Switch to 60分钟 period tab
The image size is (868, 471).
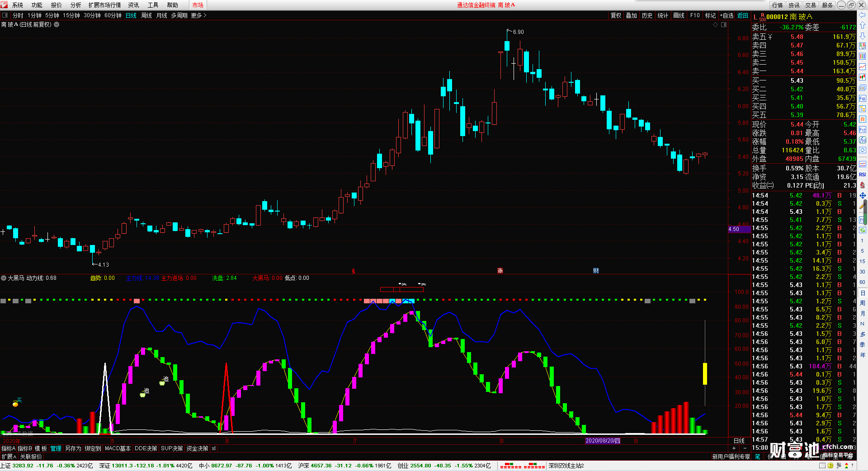tap(113, 15)
